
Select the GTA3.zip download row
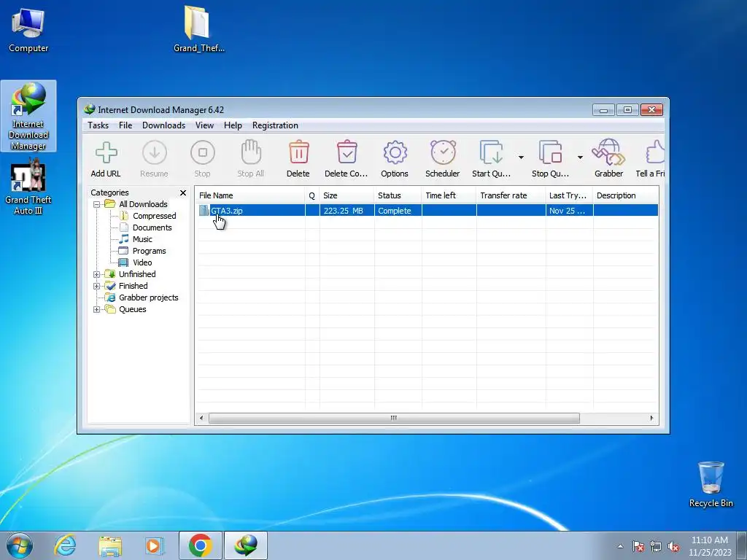[x=427, y=211]
